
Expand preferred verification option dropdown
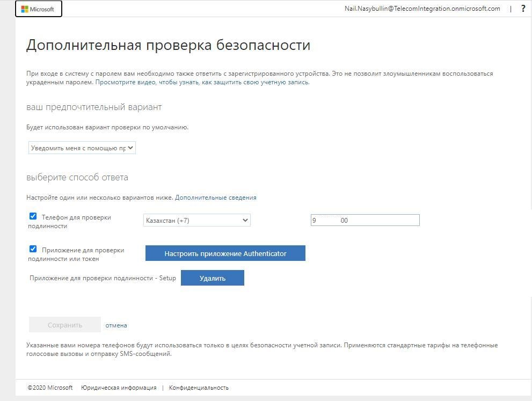(82, 148)
